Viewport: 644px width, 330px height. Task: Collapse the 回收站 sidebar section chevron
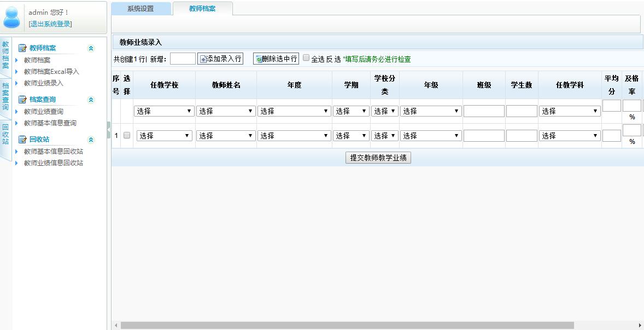click(91, 140)
